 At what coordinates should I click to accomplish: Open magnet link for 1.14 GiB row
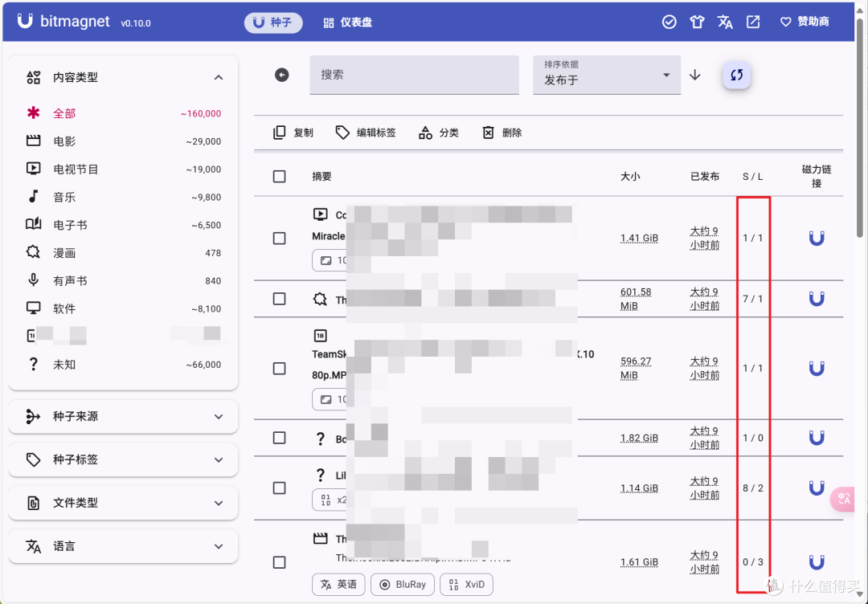[817, 488]
